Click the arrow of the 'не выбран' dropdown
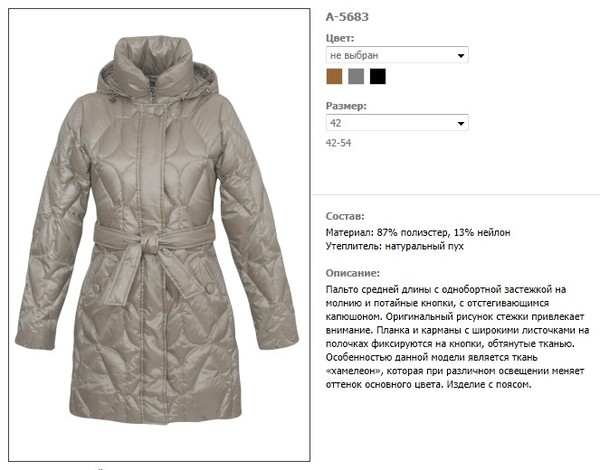This screenshot has height=470, width=600. tap(461, 56)
